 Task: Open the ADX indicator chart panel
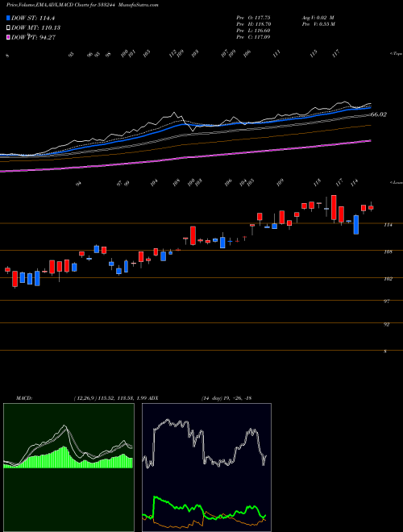coord(206,468)
